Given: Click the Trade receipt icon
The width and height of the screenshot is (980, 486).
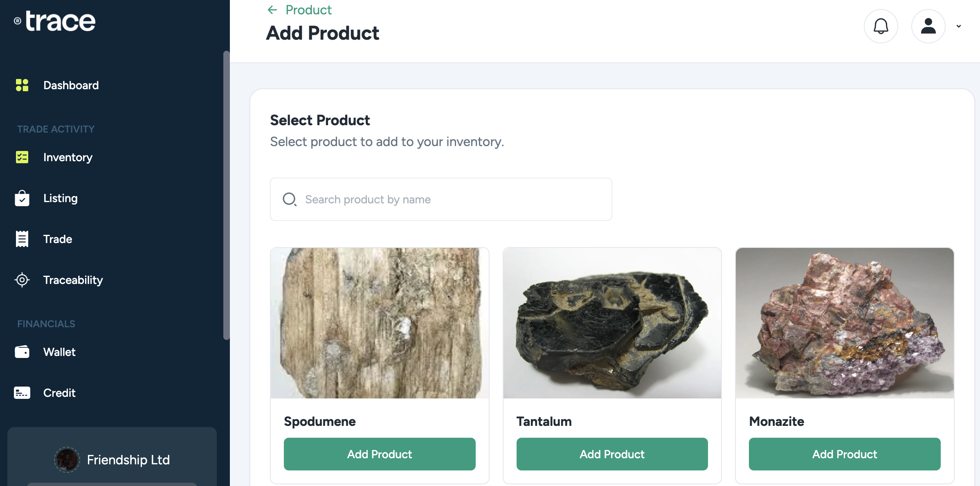Looking at the screenshot, I should [22, 239].
